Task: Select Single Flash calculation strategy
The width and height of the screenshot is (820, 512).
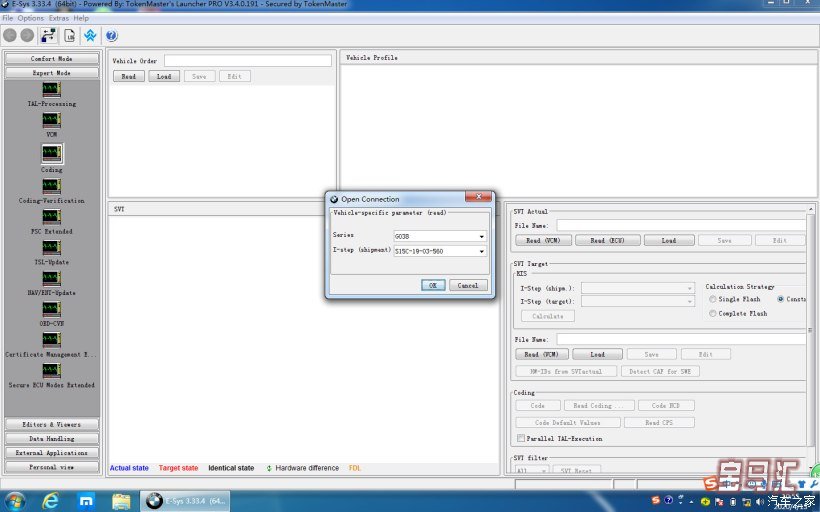Action: pos(712,299)
